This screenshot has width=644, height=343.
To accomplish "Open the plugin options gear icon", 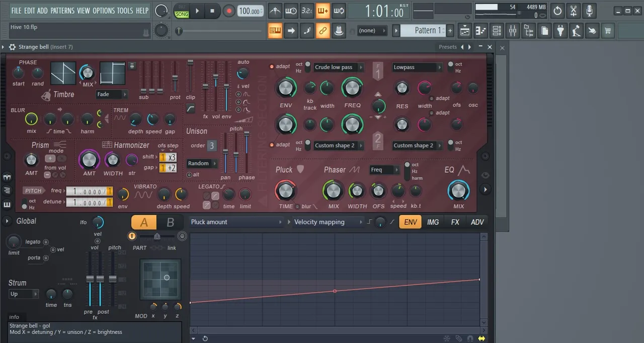I will pos(12,47).
